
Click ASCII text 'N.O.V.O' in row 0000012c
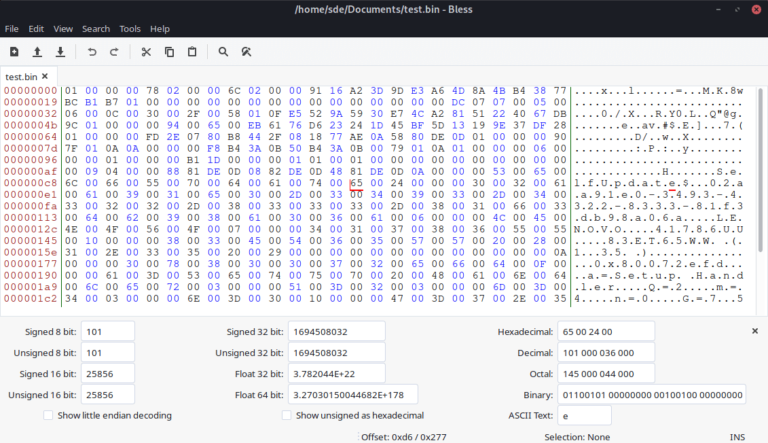coord(598,229)
